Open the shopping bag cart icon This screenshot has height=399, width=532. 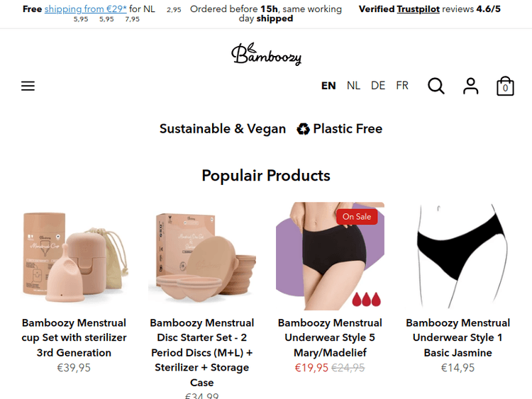[505, 86]
